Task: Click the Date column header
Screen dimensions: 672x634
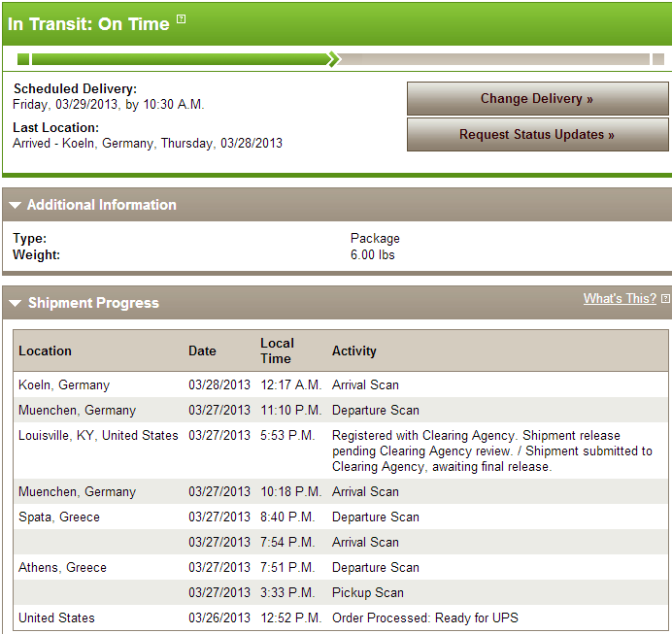Action: pyautogui.click(x=202, y=351)
